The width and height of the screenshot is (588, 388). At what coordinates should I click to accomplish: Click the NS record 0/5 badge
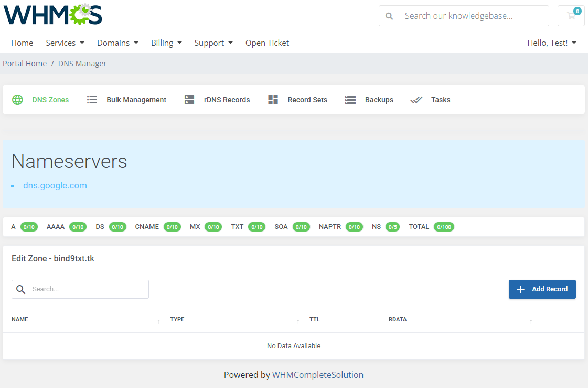pos(393,227)
